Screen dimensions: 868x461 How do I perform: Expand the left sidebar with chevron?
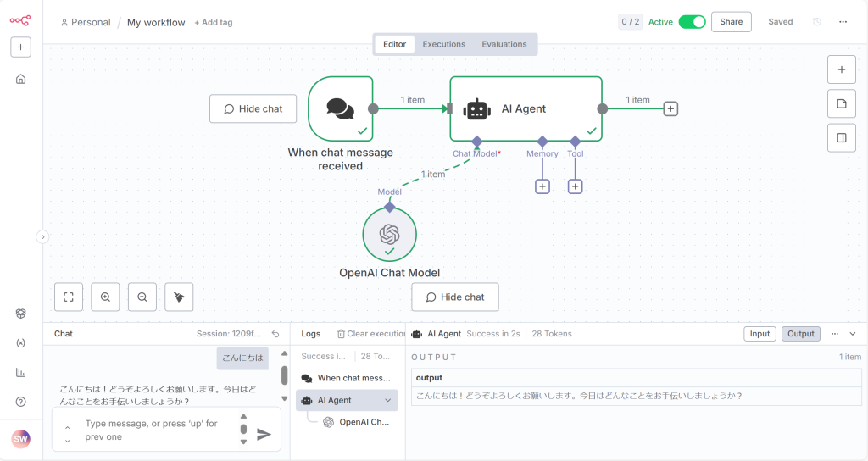43,237
